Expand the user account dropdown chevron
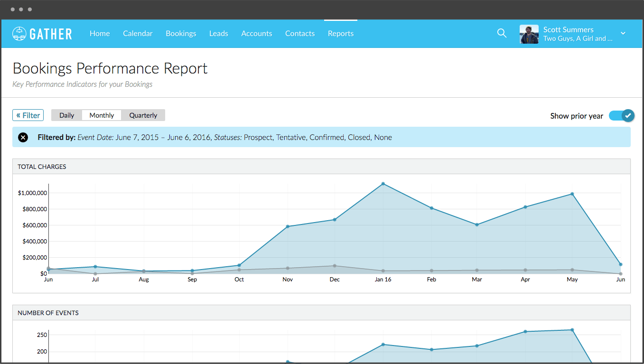644x364 pixels. tap(623, 33)
